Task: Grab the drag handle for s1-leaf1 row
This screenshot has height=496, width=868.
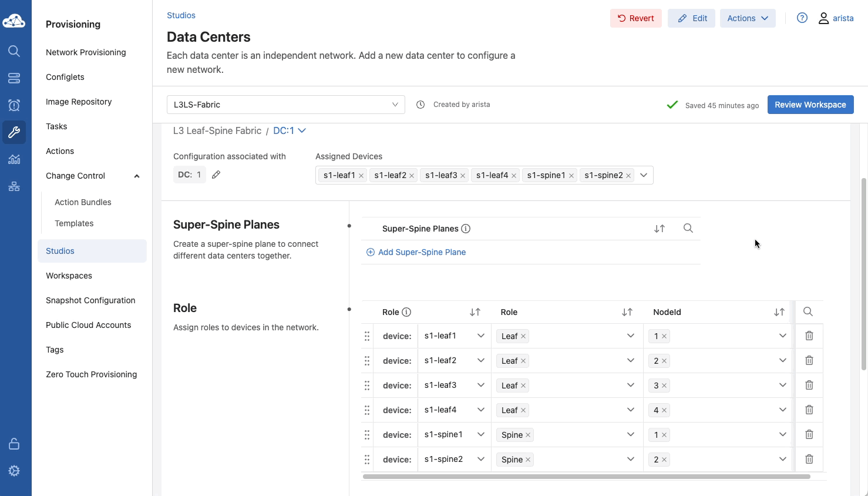Action: point(367,336)
